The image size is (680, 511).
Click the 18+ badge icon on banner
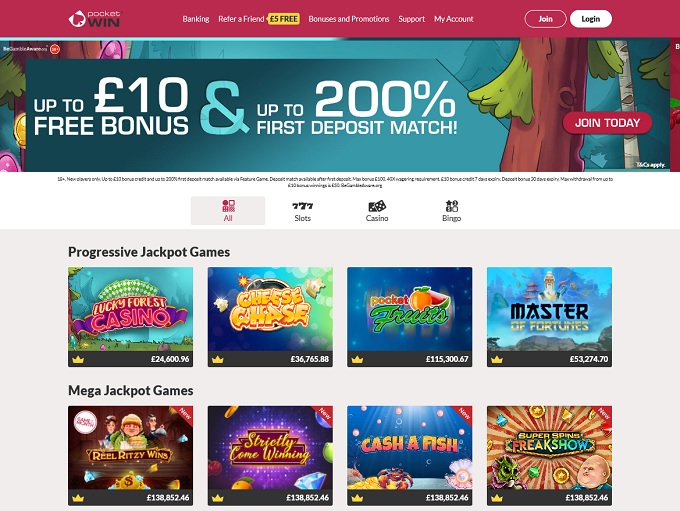click(55, 49)
